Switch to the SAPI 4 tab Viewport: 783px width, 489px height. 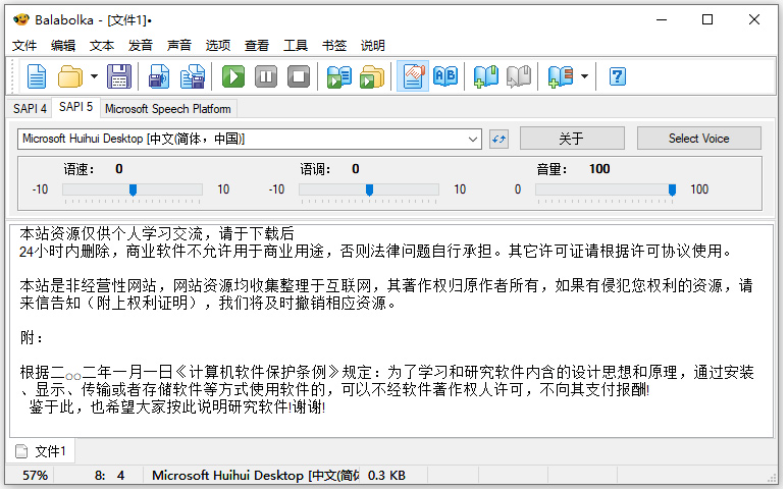click(x=29, y=108)
